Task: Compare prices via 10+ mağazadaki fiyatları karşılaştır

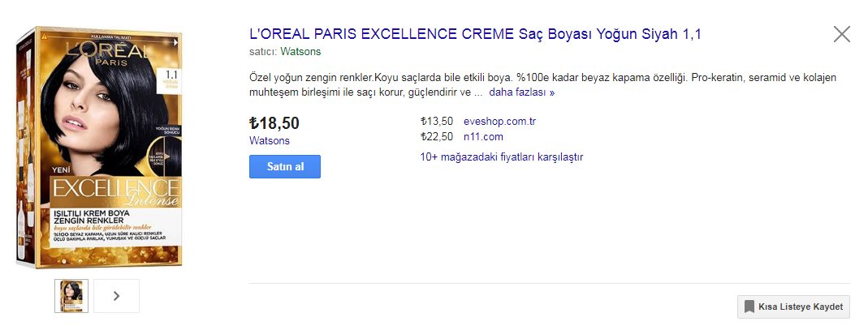Action: click(501, 157)
